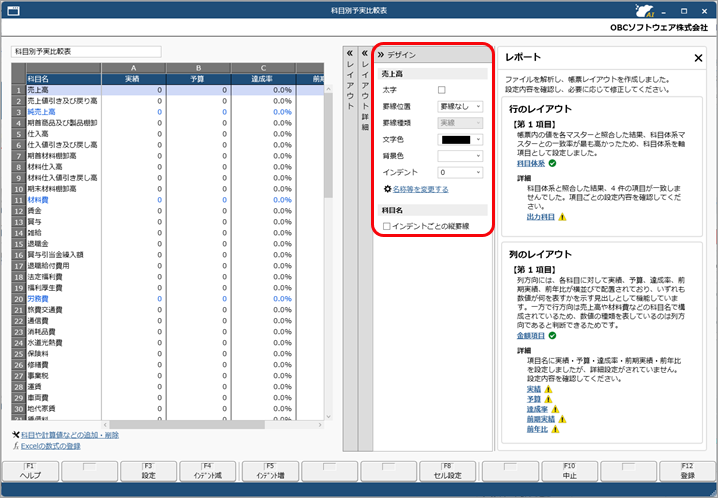Viewport: 718px width, 498px height.
Task: Click the fx icon beside Excelの数式の登録
Action: tap(16, 446)
